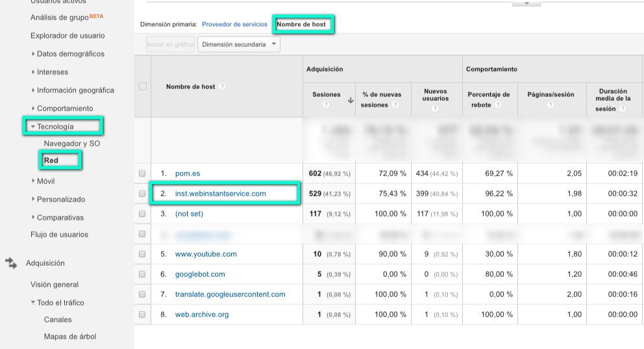Click pom.es sessions value 602
Image resolution: width=644 pixels, height=349 pixels.
tap(315, 174)
